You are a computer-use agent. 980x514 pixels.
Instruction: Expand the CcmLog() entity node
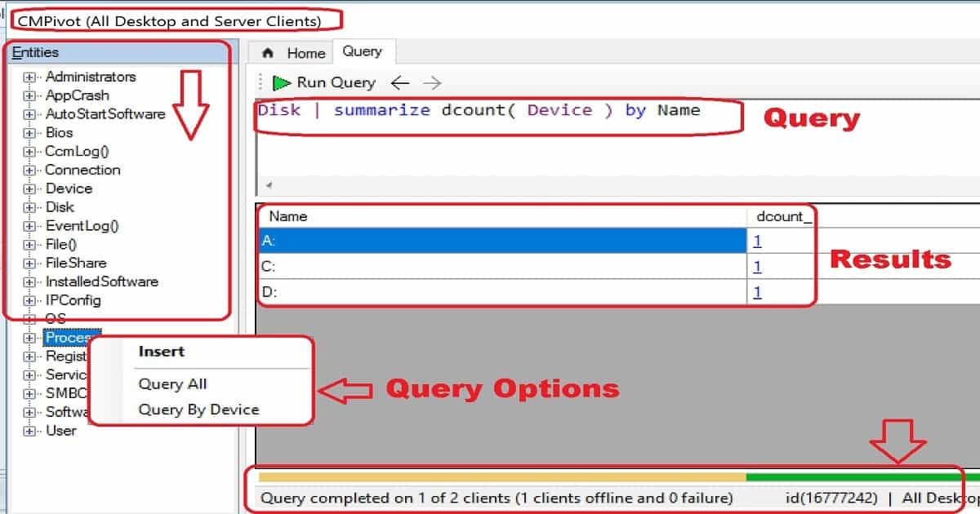click(x=31, y=151)
